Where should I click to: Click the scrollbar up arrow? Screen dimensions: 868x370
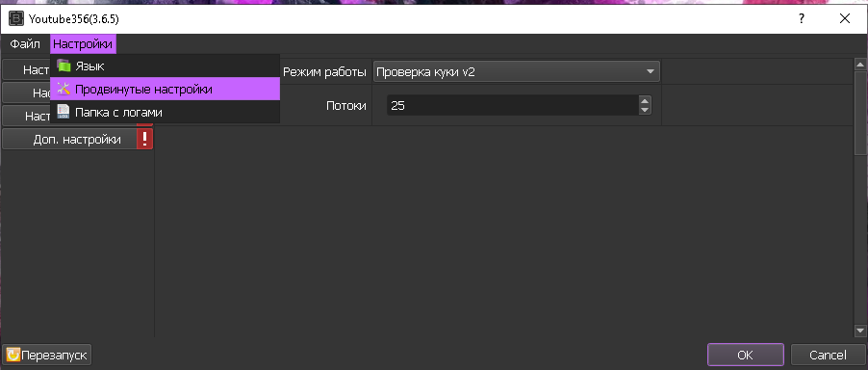(860, 65)
